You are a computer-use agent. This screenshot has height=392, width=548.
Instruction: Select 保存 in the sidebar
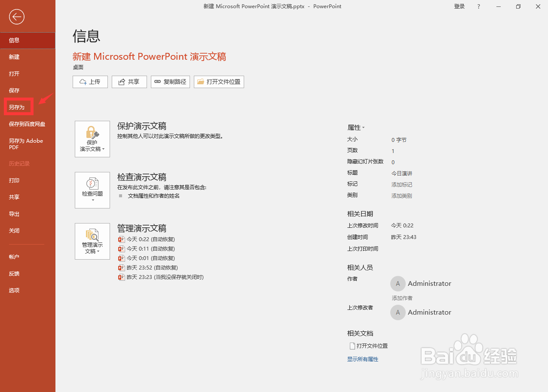tap(28, 91)
